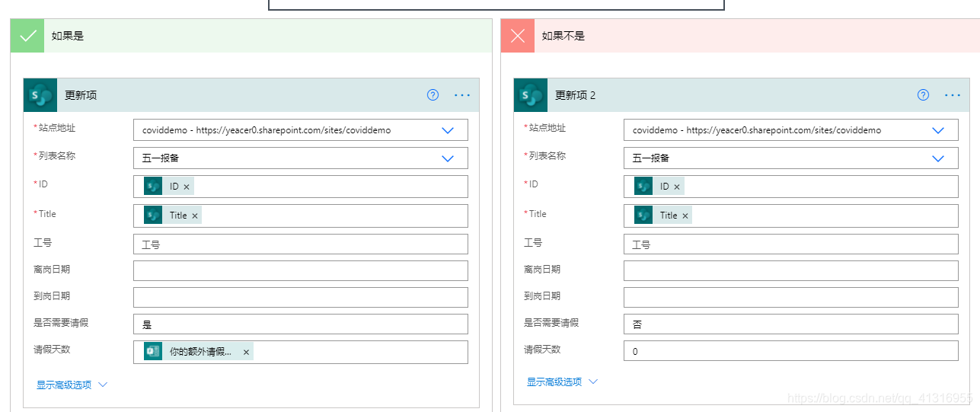Click the ID dynamic token in 更新项

click(169, 187)
